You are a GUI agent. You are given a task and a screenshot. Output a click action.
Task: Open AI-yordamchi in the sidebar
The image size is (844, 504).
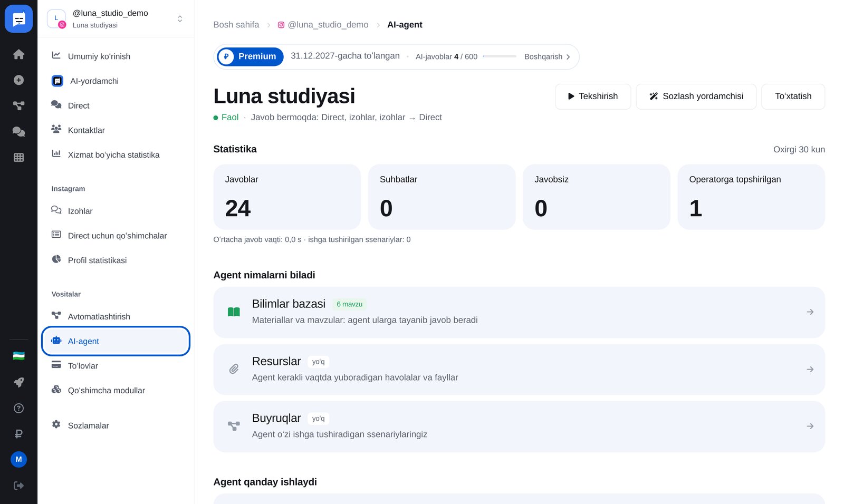[x=116, y=81]
